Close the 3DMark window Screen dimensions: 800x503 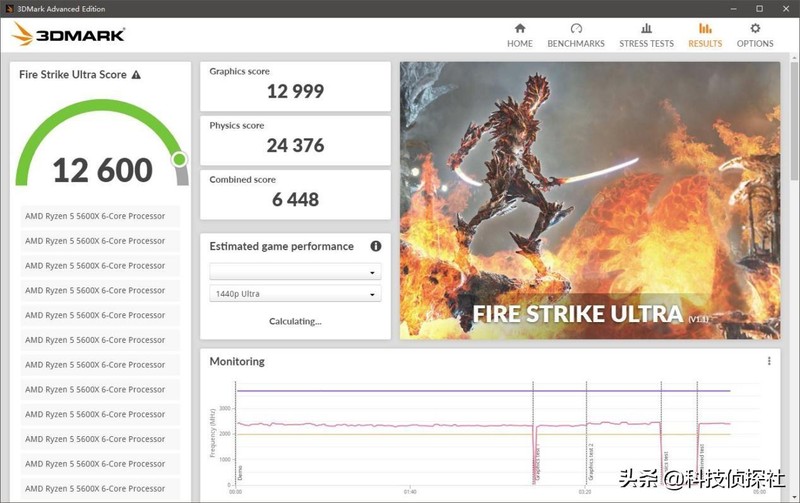click(x=786, y=9)
